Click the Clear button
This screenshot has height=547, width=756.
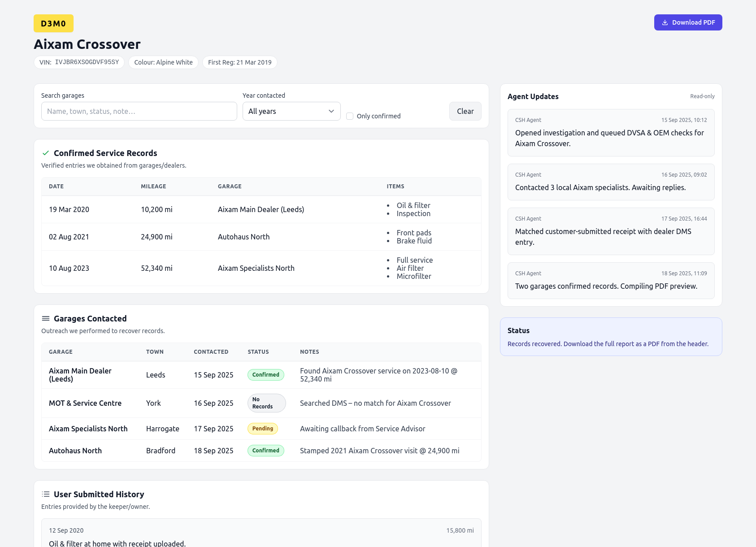tap(465, 111)
